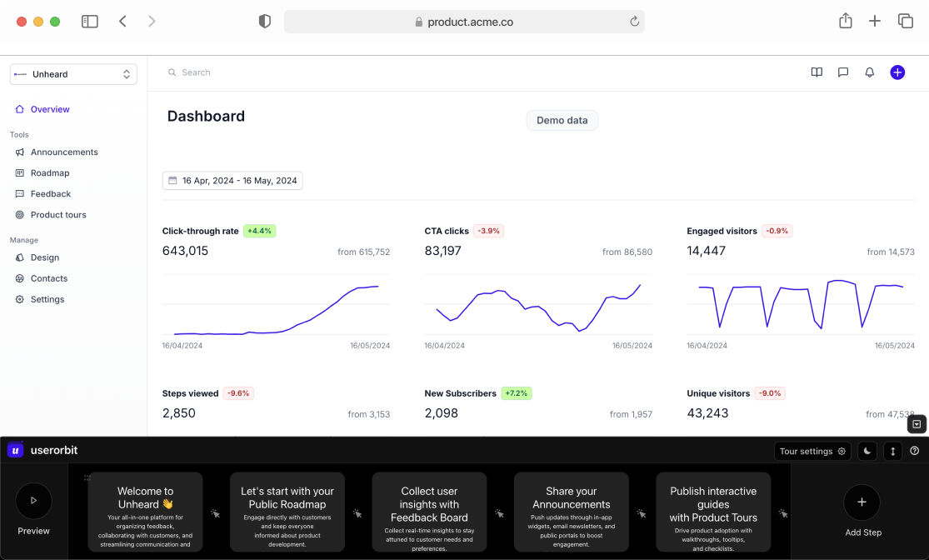Open the date range picker
The width and height of the screenshot is (929, 560).
click(x=232, y=180)
